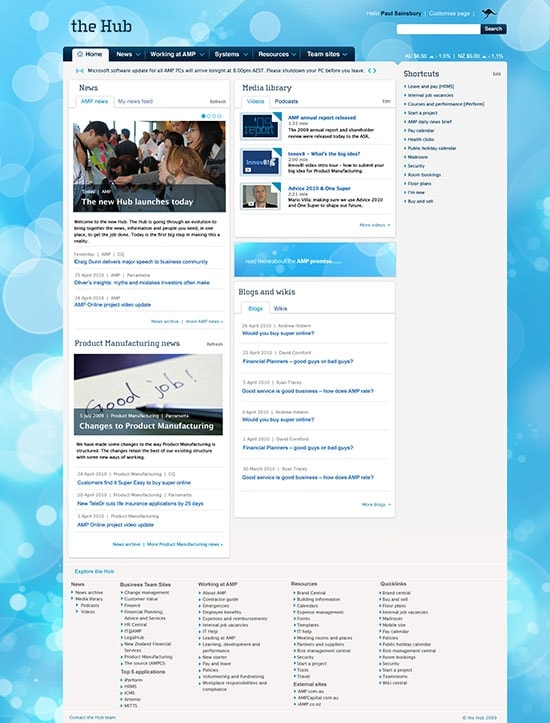Click next announcement arrow in ticker
This screenshot has width=550, height=723.
[374, 71]
